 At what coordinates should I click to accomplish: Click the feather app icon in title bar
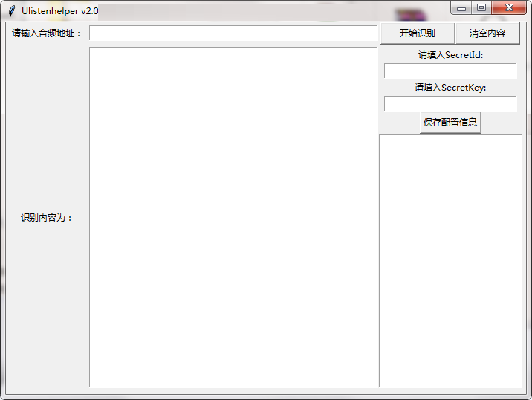[12, 11]
